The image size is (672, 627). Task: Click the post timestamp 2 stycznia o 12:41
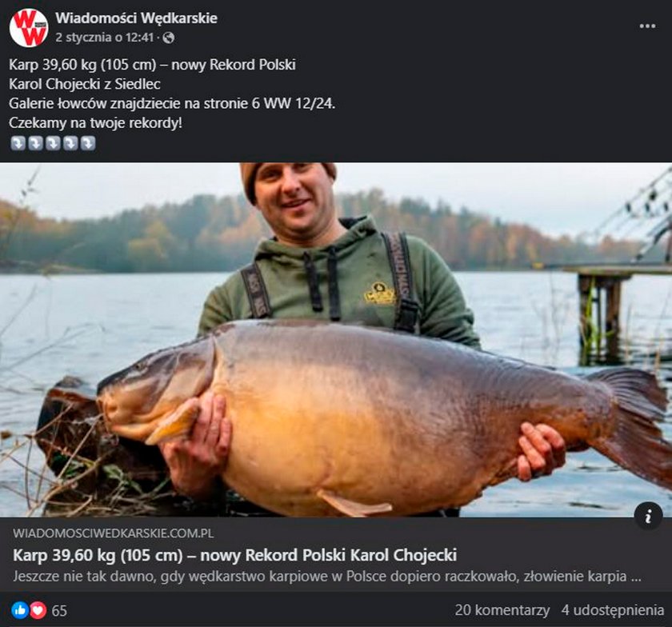tap(105, 38)
